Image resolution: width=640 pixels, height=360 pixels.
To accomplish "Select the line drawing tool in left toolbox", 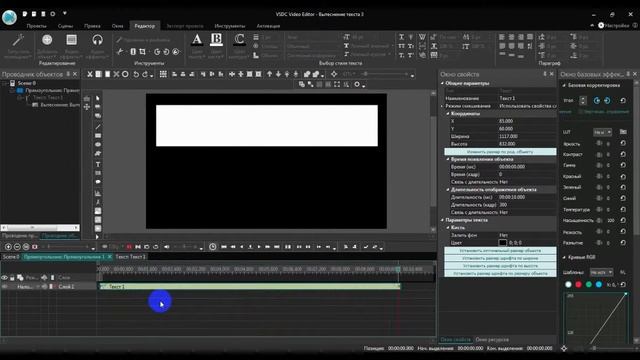I will click(x=98, y=127).
